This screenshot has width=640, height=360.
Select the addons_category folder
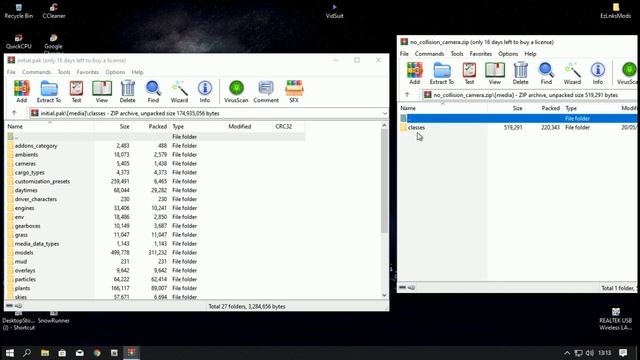pyautogui.click(x=36, y=146)
